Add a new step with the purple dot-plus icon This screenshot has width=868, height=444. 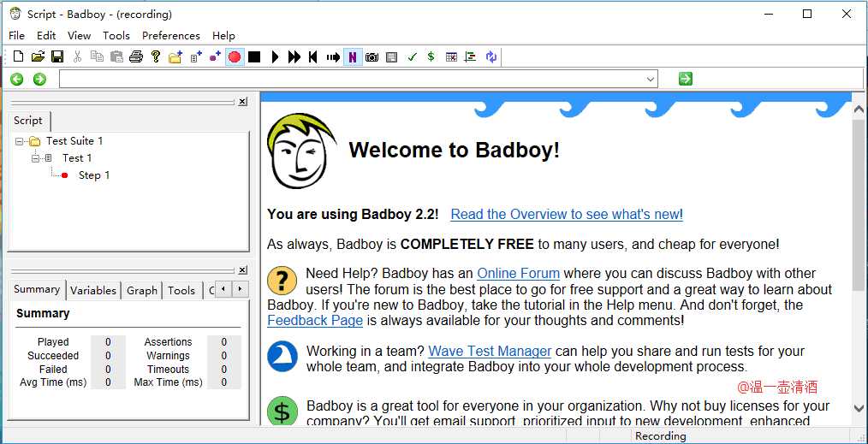coord(216,56)
